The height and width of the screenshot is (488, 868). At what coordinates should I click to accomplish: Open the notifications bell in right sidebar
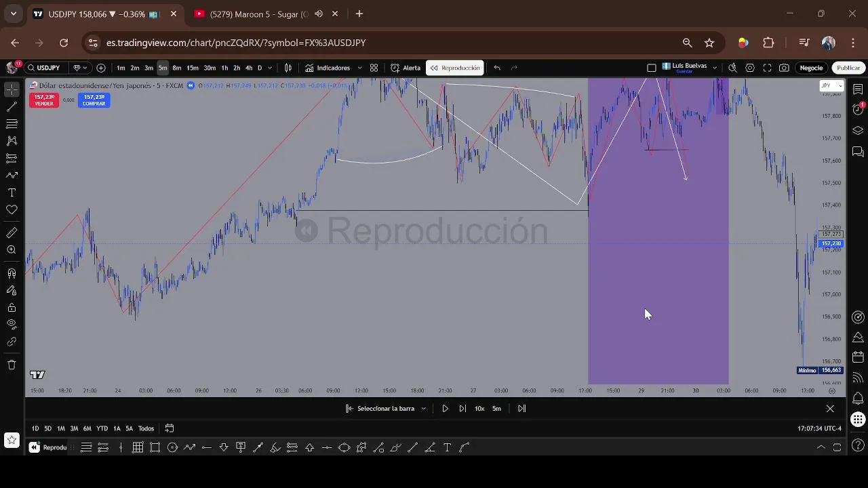(858, 399)
